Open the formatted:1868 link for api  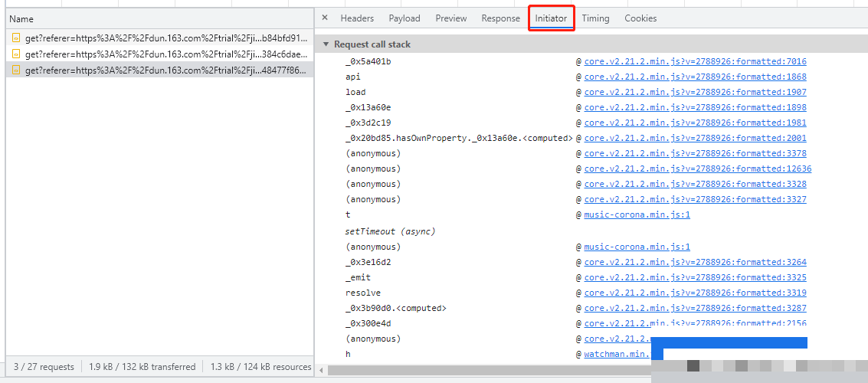tap(695, 77)
